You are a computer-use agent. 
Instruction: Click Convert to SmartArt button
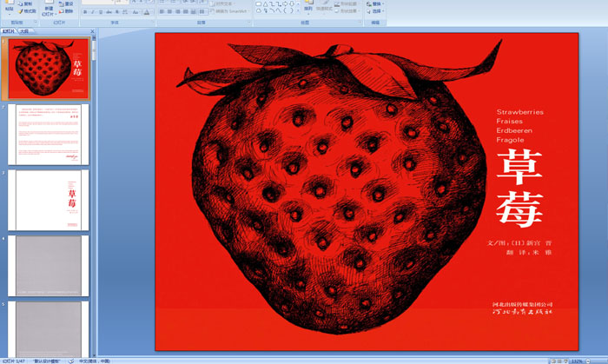tap(229, 11)
